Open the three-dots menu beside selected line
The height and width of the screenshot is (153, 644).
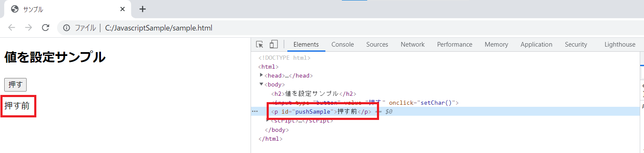click(255, 111)
